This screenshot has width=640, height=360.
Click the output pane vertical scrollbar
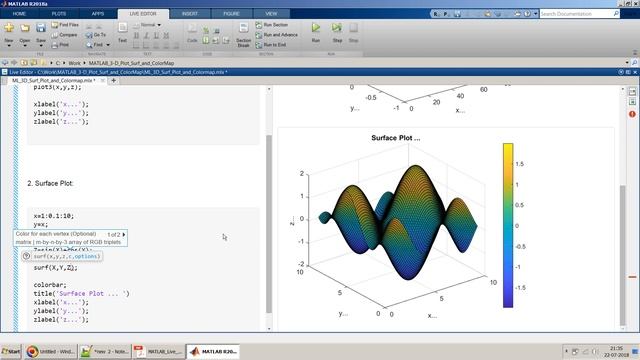click(623, 255)
